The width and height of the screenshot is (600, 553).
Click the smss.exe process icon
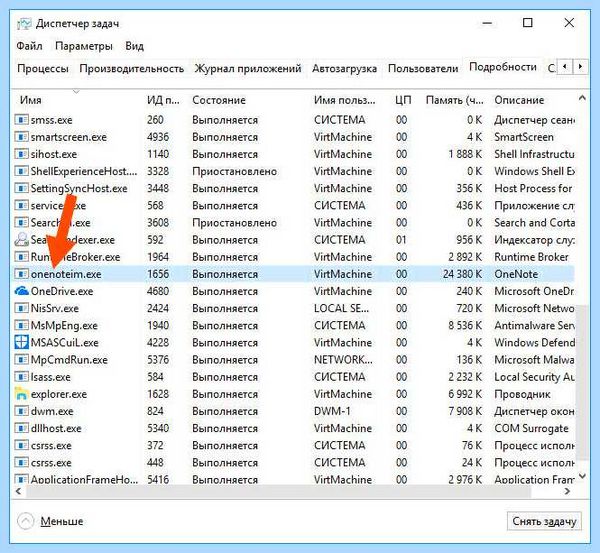[21, 120]
